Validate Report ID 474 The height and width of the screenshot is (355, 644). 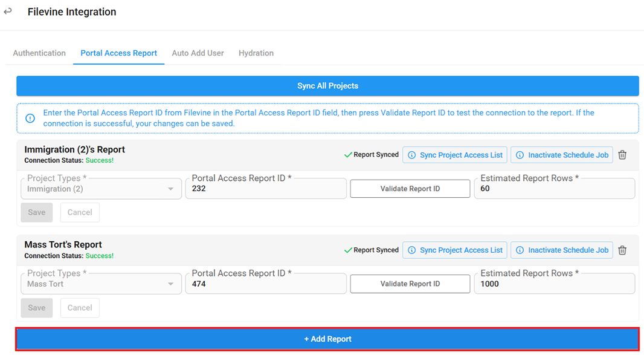[x=410, y=284]
